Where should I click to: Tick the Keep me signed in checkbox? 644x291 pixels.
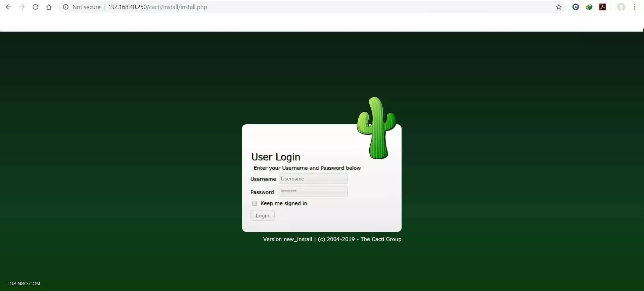[255, 203]
